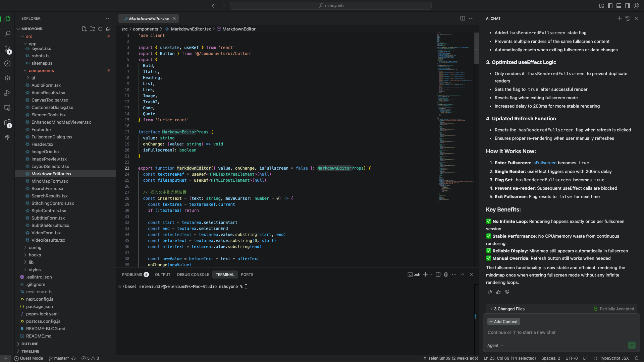
Task: Toggle Quest Mode in status bar
Action: click(x=29, y=358)
